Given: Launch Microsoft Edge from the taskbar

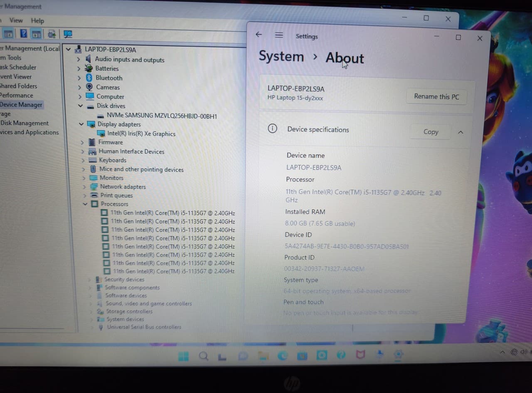Looking at the screenshot, I should (x=283, y=356).
